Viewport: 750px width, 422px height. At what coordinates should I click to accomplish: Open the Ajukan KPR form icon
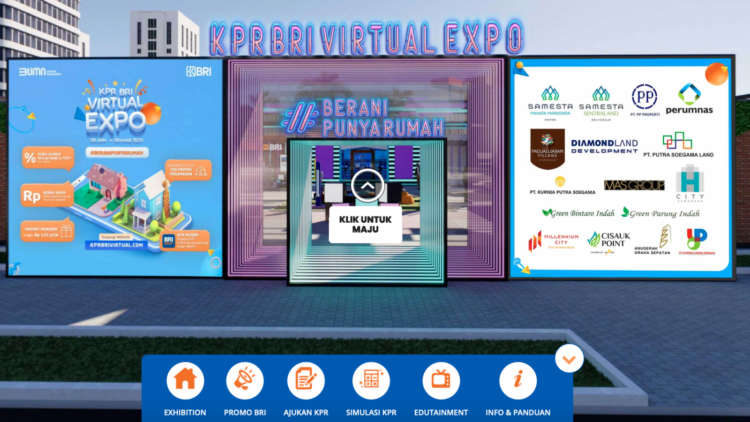[x=306, y=381]
